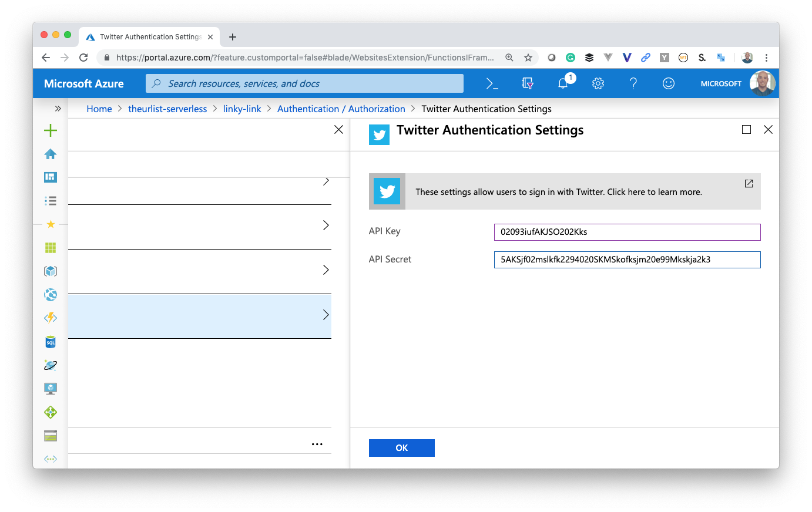Viewport: 812px width, 512px height.
Task: Open the Microsoft account avatar menu
Action: (763, 83)
